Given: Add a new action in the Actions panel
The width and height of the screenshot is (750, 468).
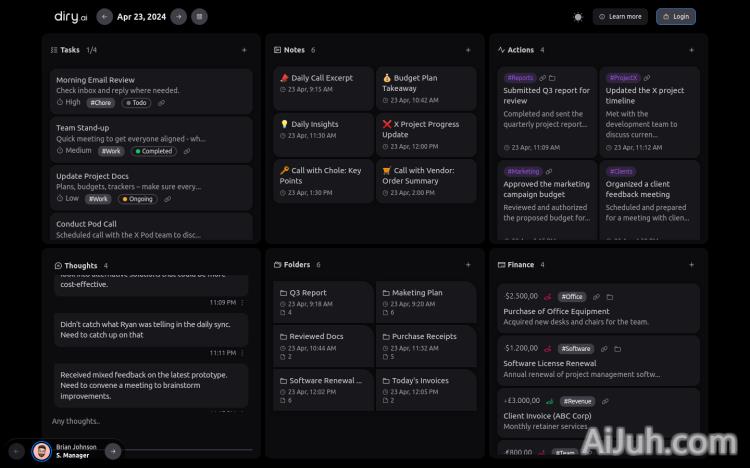Looking at the screenshot, I should [x=691, y=50].
